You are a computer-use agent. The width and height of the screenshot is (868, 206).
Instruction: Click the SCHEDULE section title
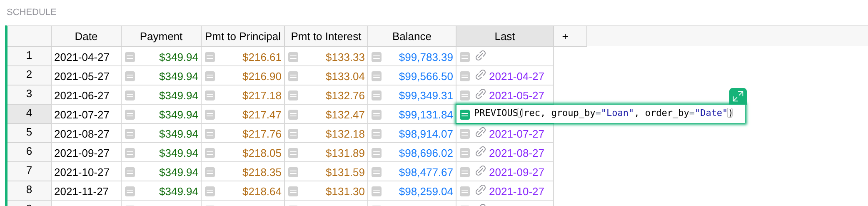coord(32,12)
